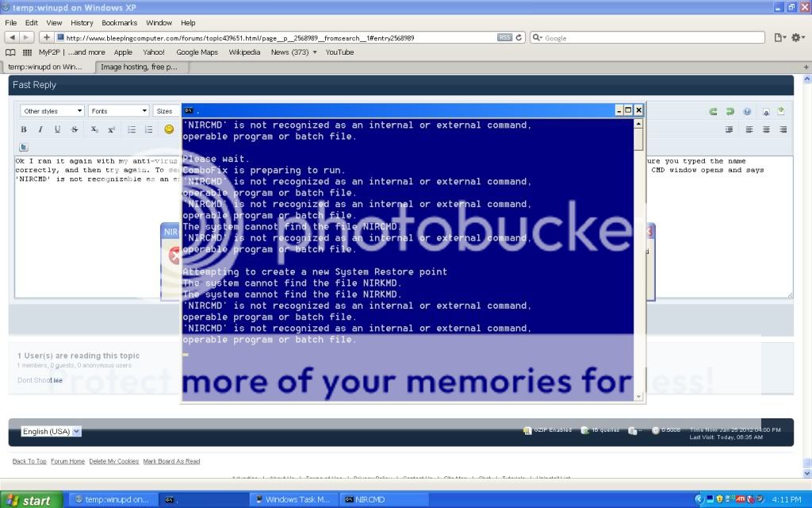The width and height of the screenshot is (812, 508).
Task: Click the Delete My Cookies link
Action: point(113,461)
